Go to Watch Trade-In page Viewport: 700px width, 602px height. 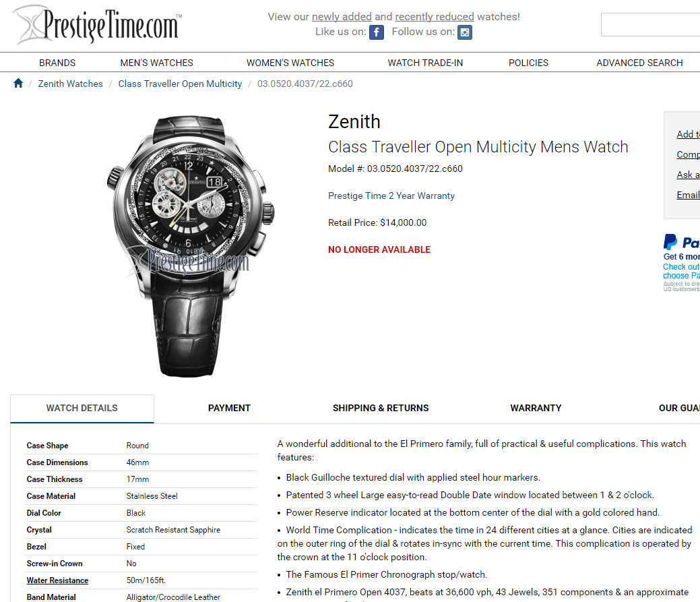click(x=425, y=63)
